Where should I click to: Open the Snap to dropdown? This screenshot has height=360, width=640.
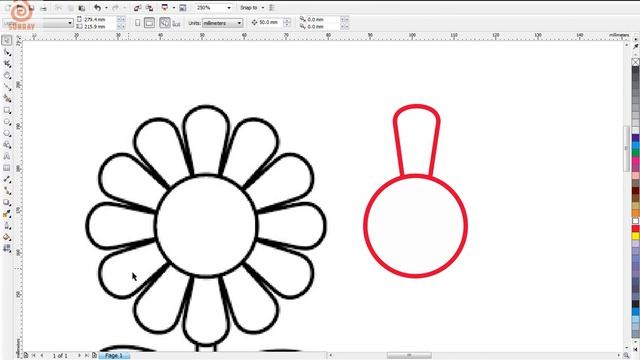[x=262, y=8]
